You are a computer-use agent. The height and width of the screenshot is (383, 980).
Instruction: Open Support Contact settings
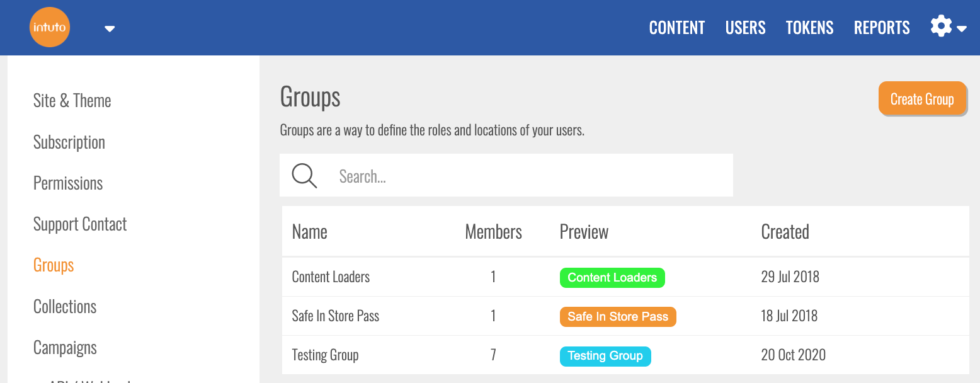(x=80, y=224)
